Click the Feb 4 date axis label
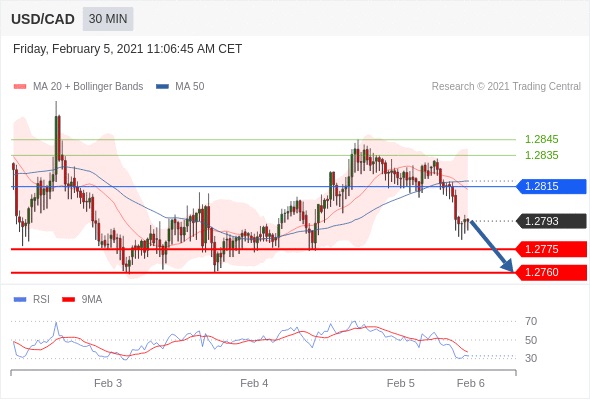This screenshot has height=400, width=590. pos(254,383)
